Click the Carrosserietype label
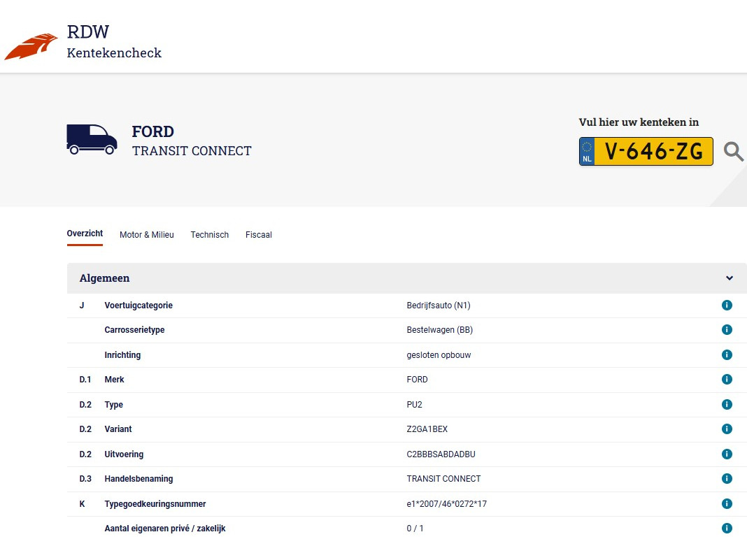The width and height of the screenshot is (747, 560). click(x=134, y=330)
